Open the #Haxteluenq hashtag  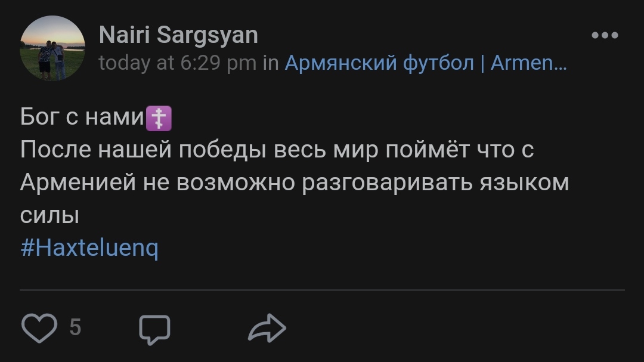pos(89,247)
